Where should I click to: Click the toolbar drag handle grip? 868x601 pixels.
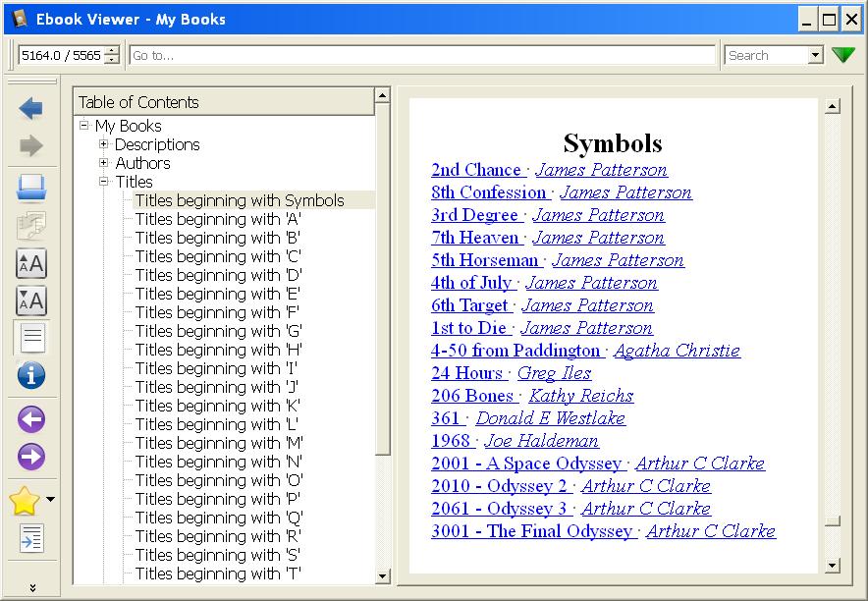tap(11, 55)
